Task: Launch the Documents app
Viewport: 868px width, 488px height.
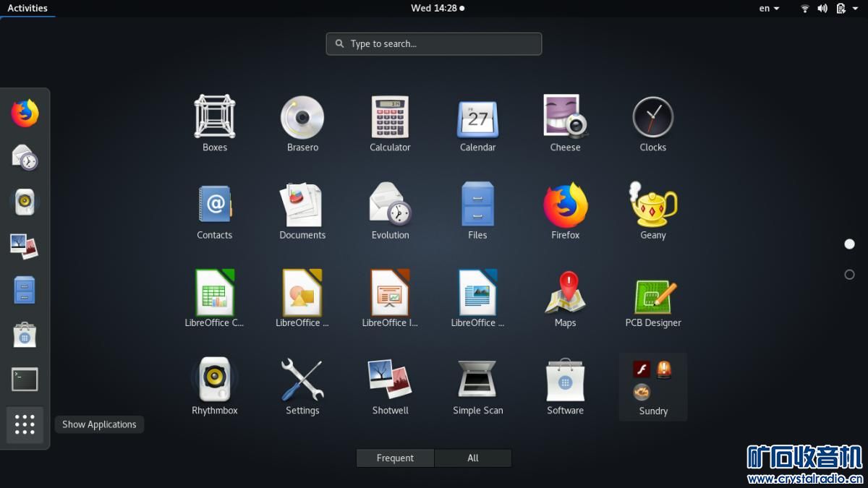Action: click(x=302, y=210)
